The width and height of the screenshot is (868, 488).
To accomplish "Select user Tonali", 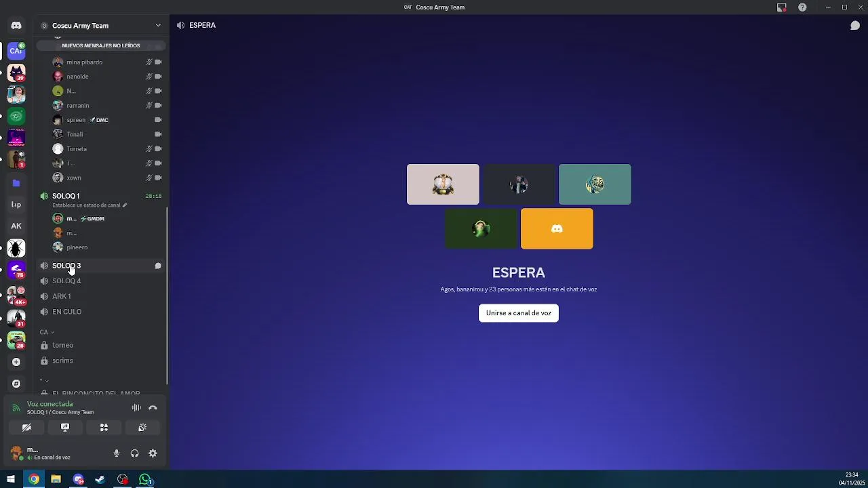I will [x=106, y=134].
